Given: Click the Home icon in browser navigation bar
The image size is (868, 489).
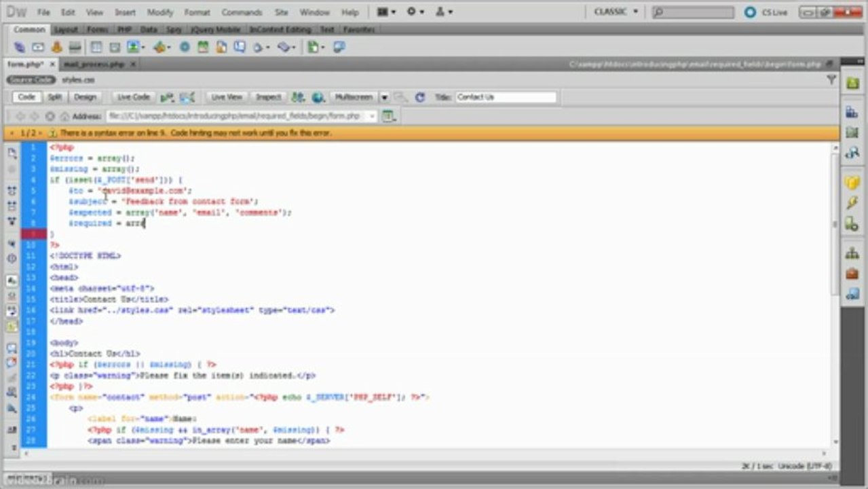Looking at the screenshot, I should pos(64,116).
